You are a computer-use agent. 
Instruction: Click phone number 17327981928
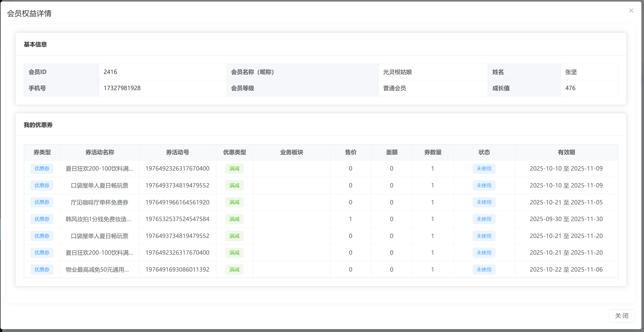coord(122,88)
